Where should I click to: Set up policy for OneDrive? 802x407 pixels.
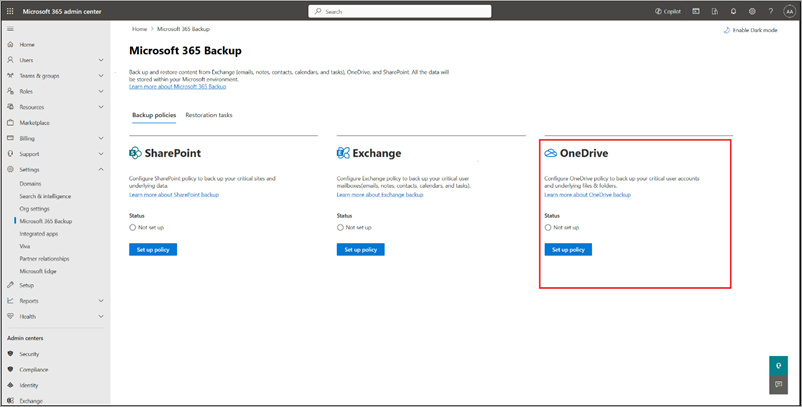[568, 250]
